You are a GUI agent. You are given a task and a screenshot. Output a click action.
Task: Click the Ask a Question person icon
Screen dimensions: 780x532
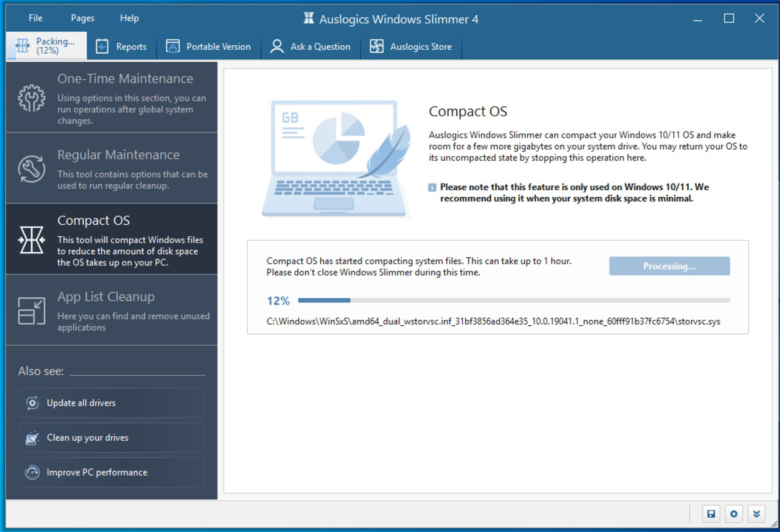tap(277, 47)
